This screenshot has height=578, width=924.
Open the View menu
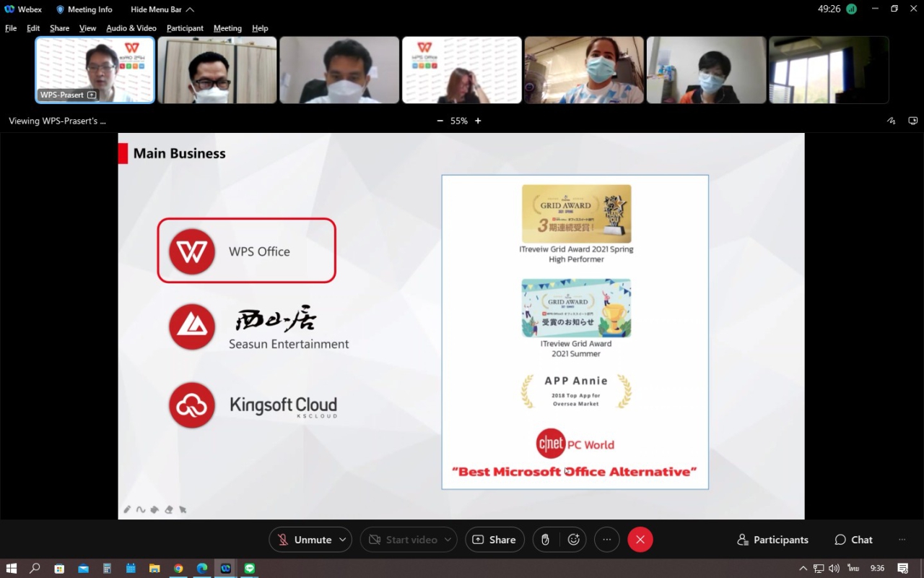pos(87,28)
